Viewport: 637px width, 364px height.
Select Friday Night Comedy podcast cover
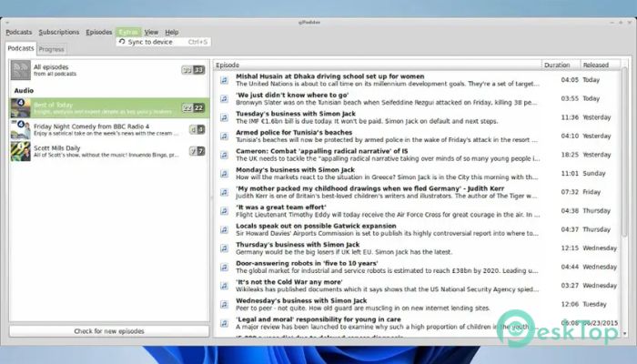[20, 129]
